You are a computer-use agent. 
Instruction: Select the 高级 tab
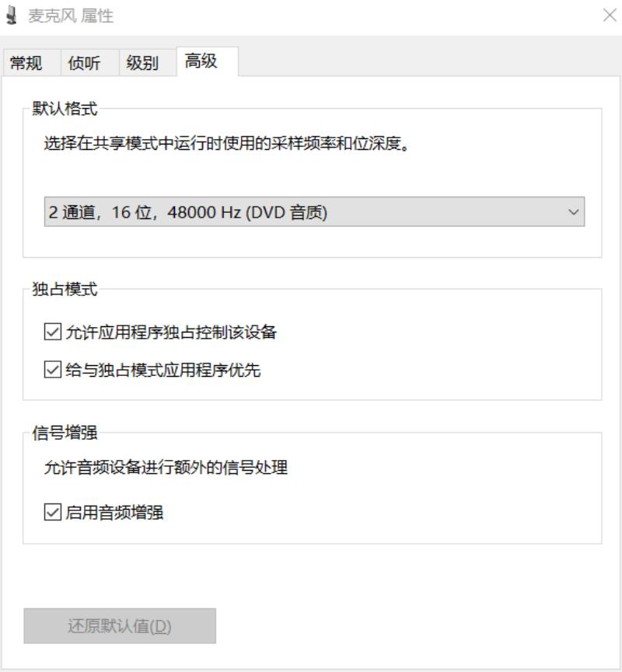point(201,61)
